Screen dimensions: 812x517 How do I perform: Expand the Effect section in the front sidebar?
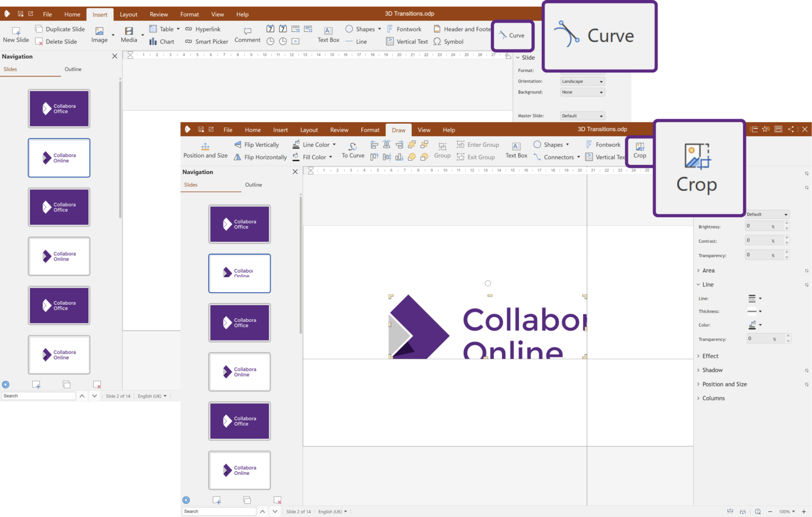click(710, 356)
